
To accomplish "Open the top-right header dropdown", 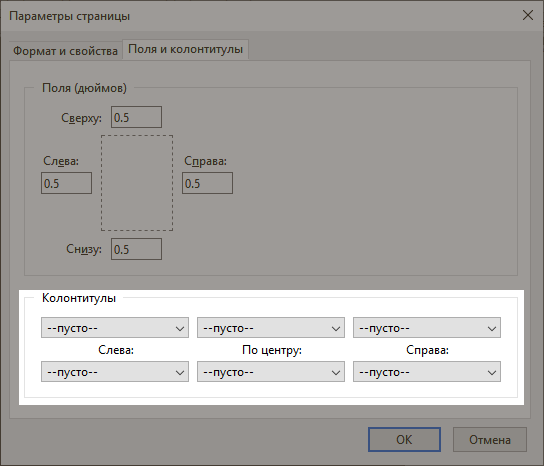I will [427, 328].
